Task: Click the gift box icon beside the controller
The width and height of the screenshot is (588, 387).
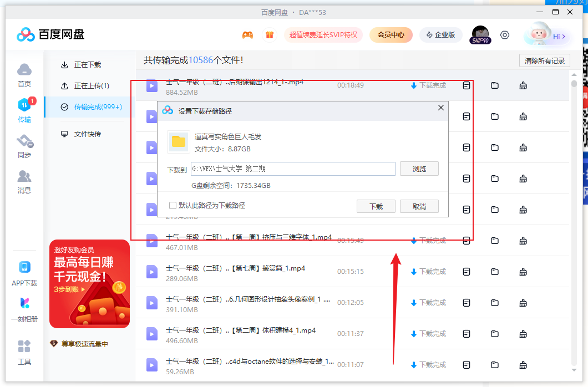Action: point(270,34)
